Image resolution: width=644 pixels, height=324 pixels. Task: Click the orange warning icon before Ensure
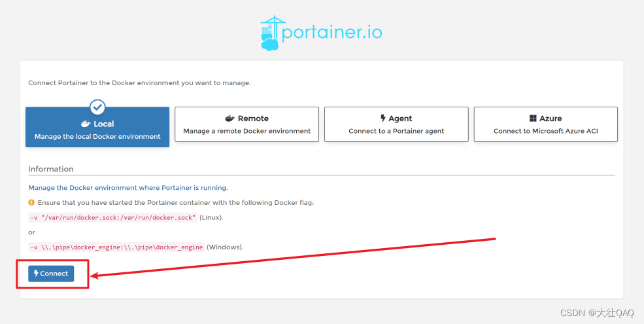[31, 203]
